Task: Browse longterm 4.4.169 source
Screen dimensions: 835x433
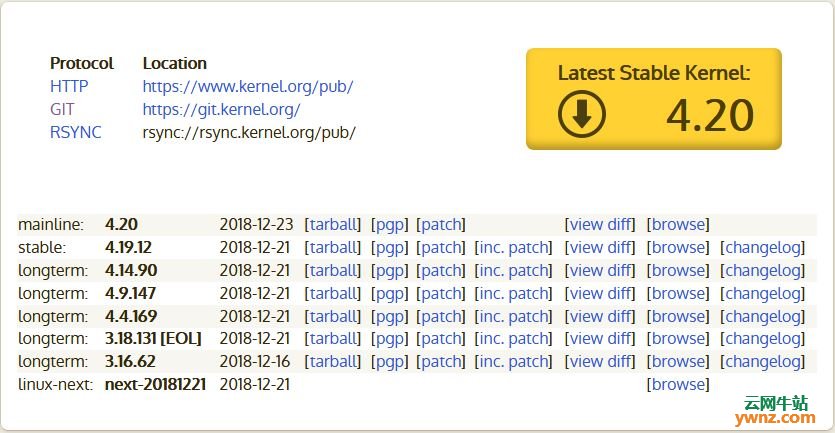Action: tap(678, 316)
